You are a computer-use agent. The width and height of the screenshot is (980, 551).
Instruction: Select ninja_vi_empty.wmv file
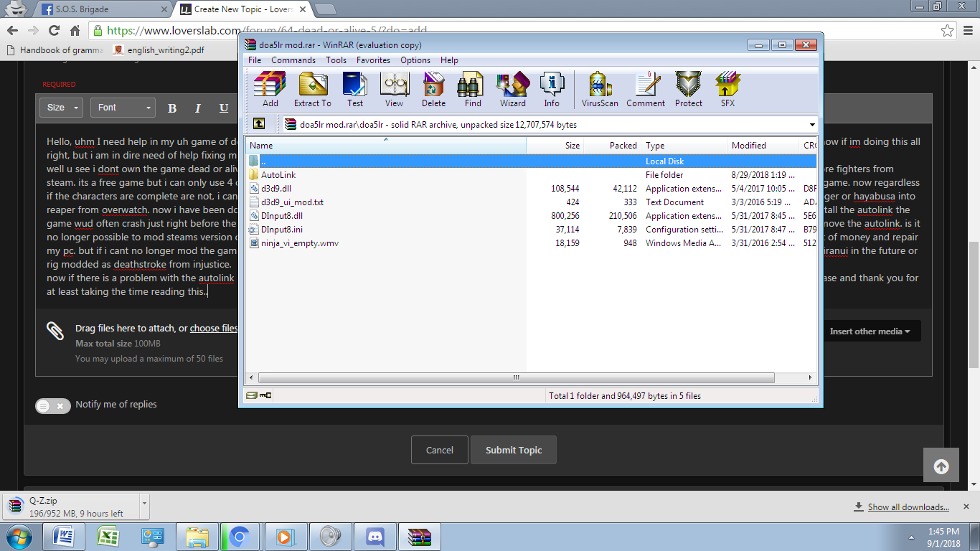[531, 243]
